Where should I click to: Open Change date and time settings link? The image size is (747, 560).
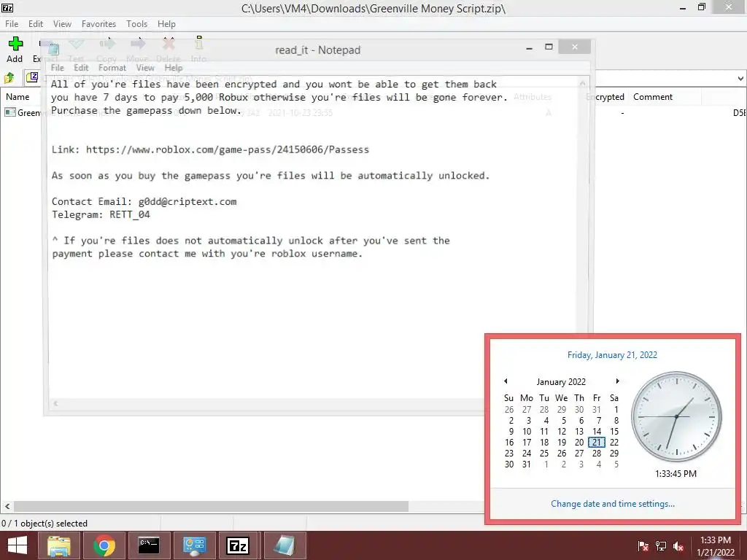pos(613,504)
